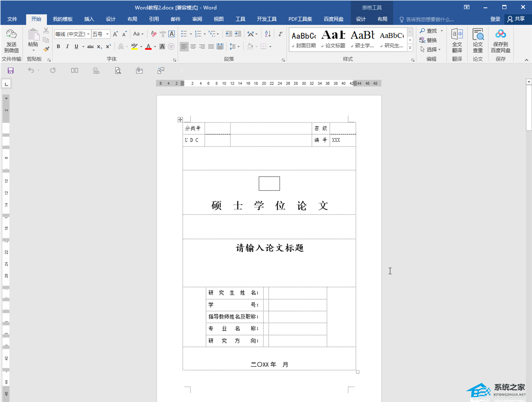Image resolution: width=532 pixels, height=402 pixels.
Task: Click the print preview magnifier icon
Action: [118, 70]
